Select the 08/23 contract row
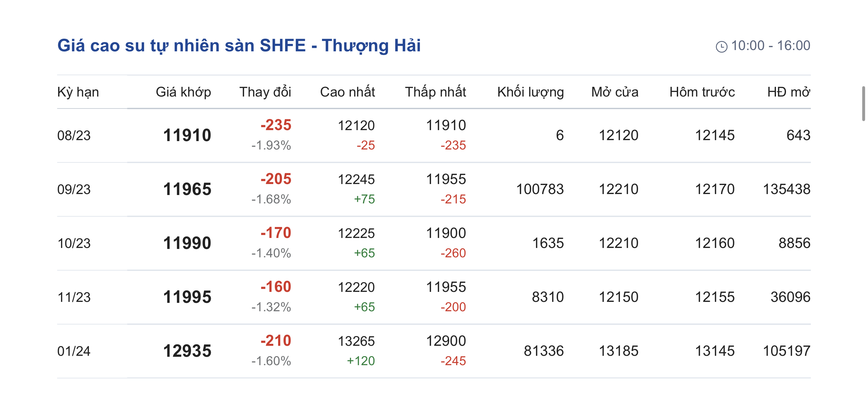This screenshot has height=401, width=868. coord(74,136)
